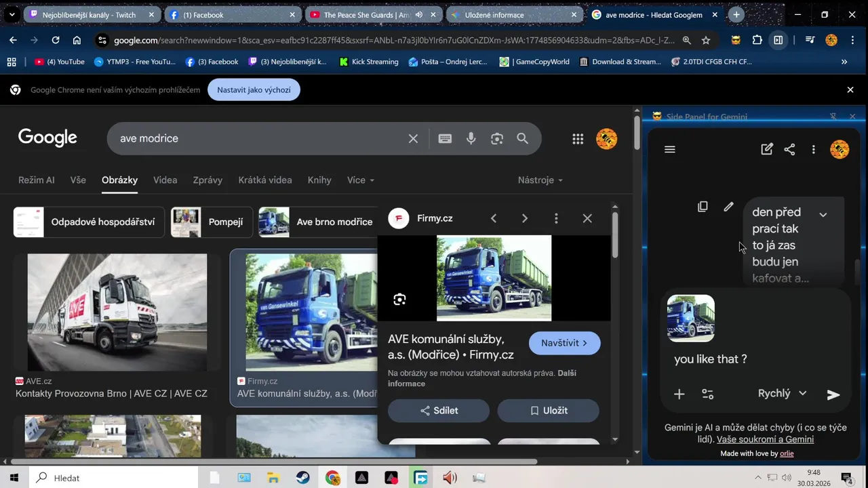Viewport: 868px width, 488px height.
Task: Edit the prompt with pencil icon
Action: [x=728, y=207]
